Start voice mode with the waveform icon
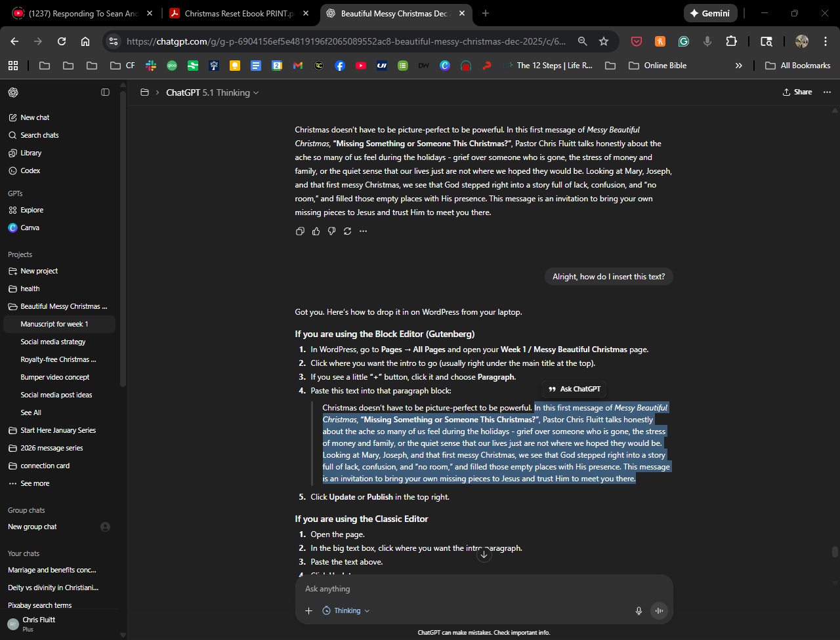840x640 pixels. click(x=659, y=610)
